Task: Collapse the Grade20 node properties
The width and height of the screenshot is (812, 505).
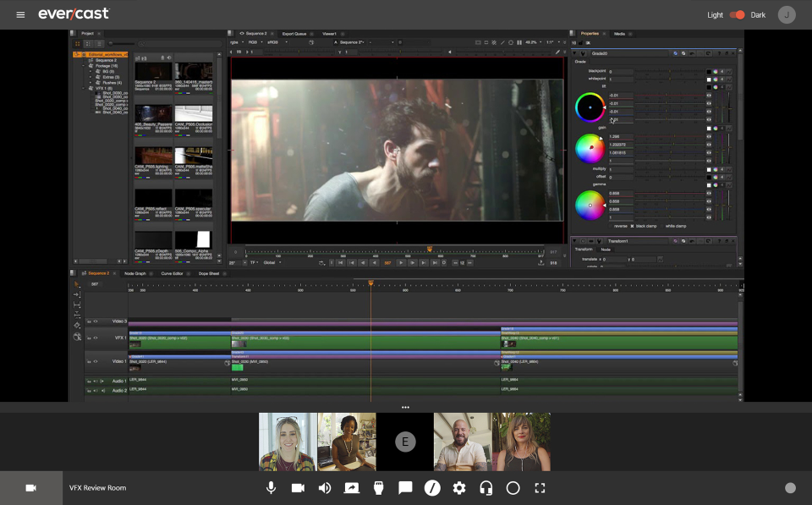Action: [x=576, y=52]
